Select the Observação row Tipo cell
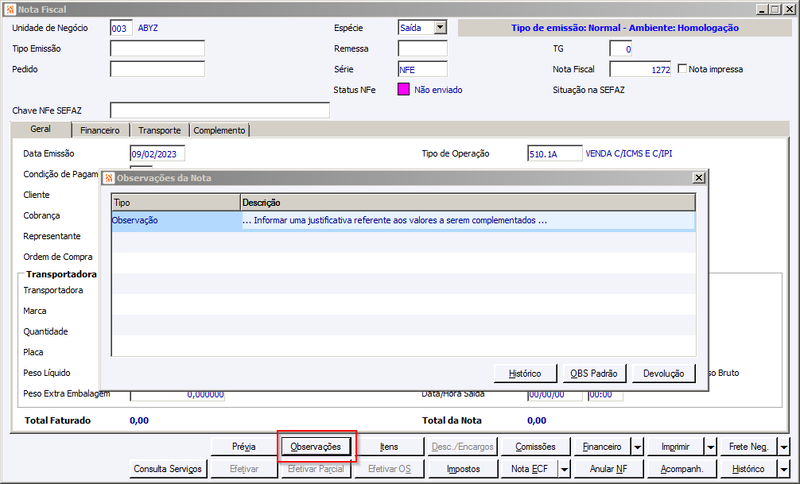Screen dimensions: 800x484 point(176,220)
